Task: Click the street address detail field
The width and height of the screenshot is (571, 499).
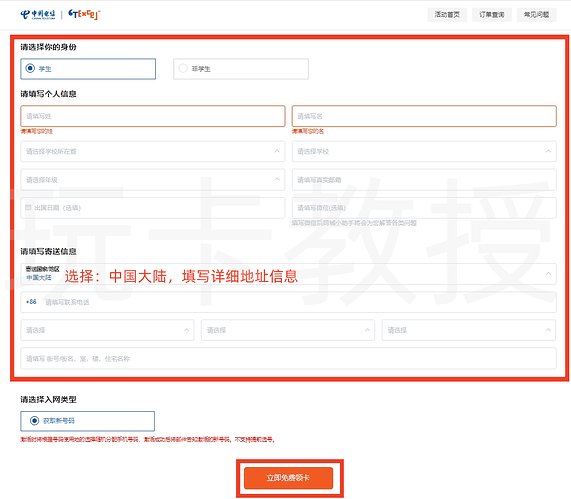Action: [x=288, y=358]
